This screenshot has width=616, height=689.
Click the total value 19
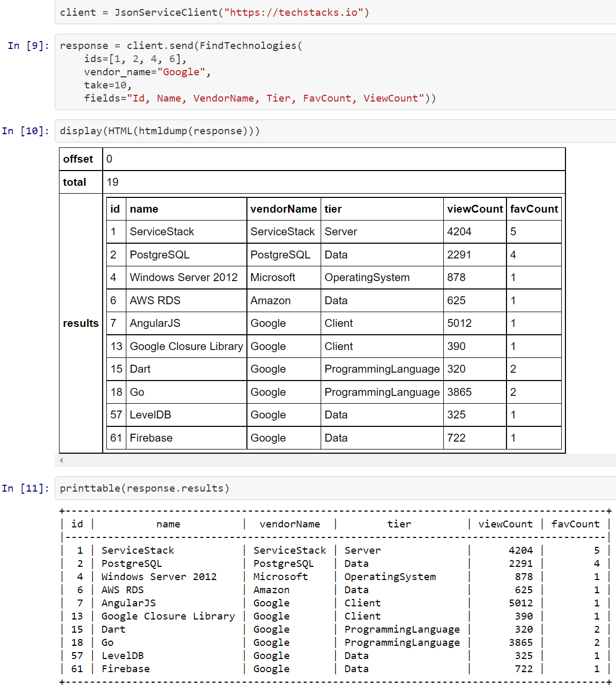[x=113, y=182]
